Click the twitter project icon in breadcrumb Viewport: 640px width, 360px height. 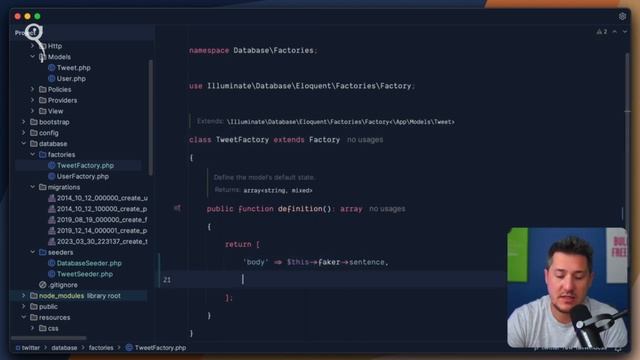pos(18,348)
